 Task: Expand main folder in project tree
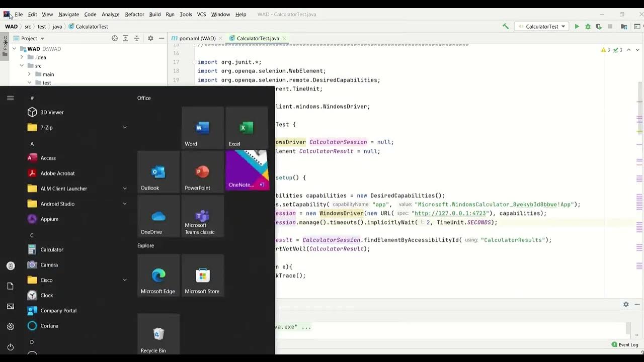[30, 74]
